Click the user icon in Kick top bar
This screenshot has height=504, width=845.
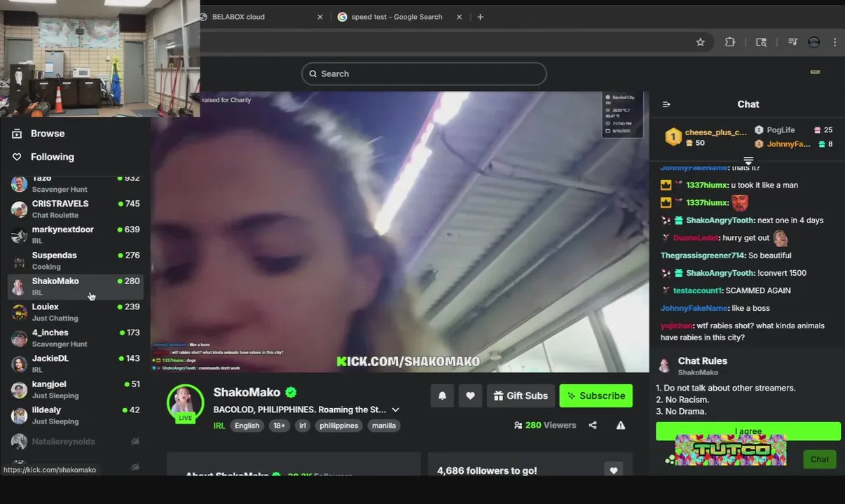coord(815,72)
